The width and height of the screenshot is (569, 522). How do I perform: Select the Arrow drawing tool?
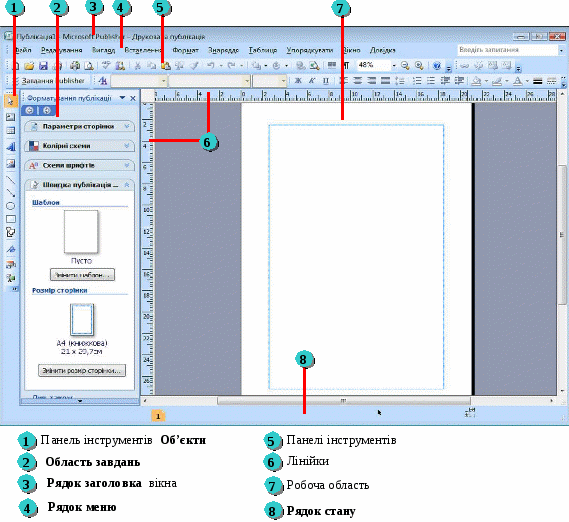(11, 193)
